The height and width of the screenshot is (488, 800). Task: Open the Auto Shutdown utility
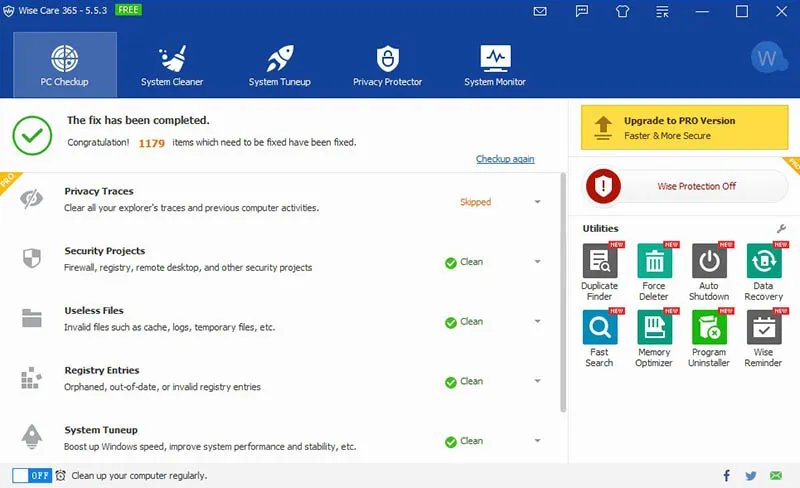[x=709, y=262]
